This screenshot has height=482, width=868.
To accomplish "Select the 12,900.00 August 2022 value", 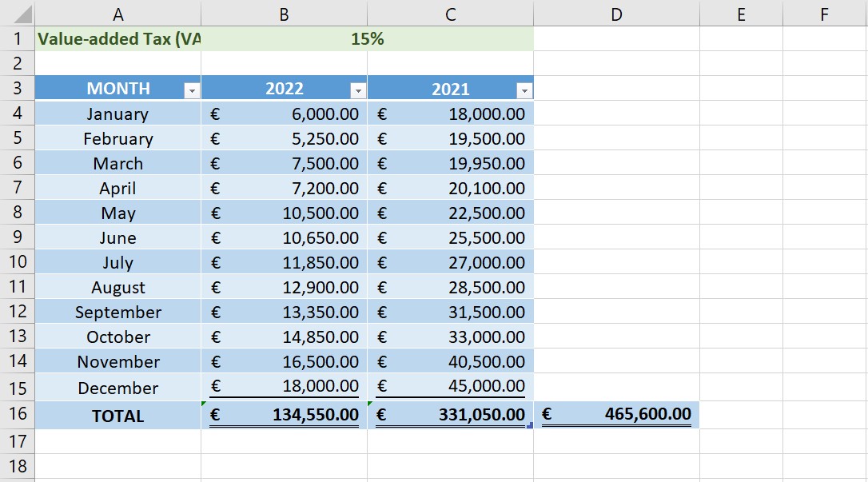I will click(x=284, y=287).
